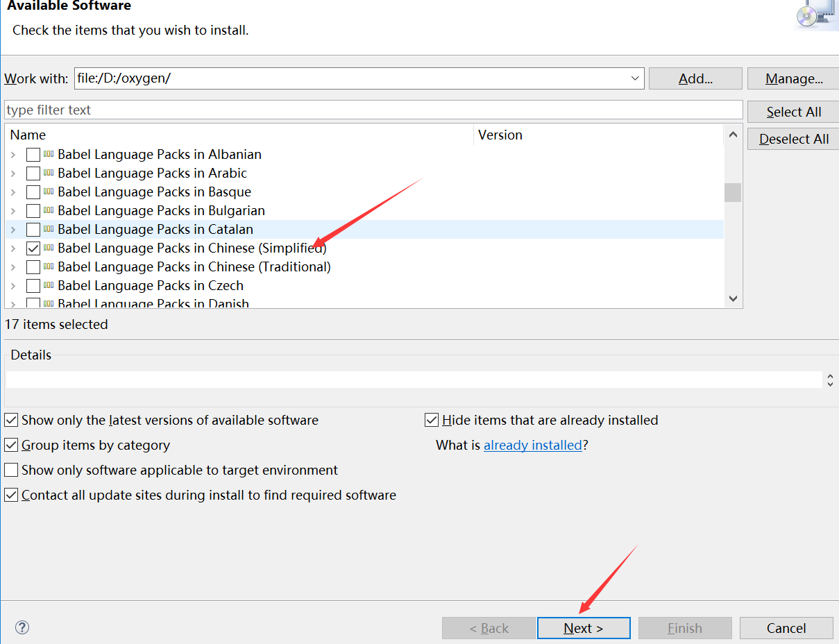Expand the Albanian language packs tree node
The width and height of the screenshot is (839, 644).
(13, 155)
